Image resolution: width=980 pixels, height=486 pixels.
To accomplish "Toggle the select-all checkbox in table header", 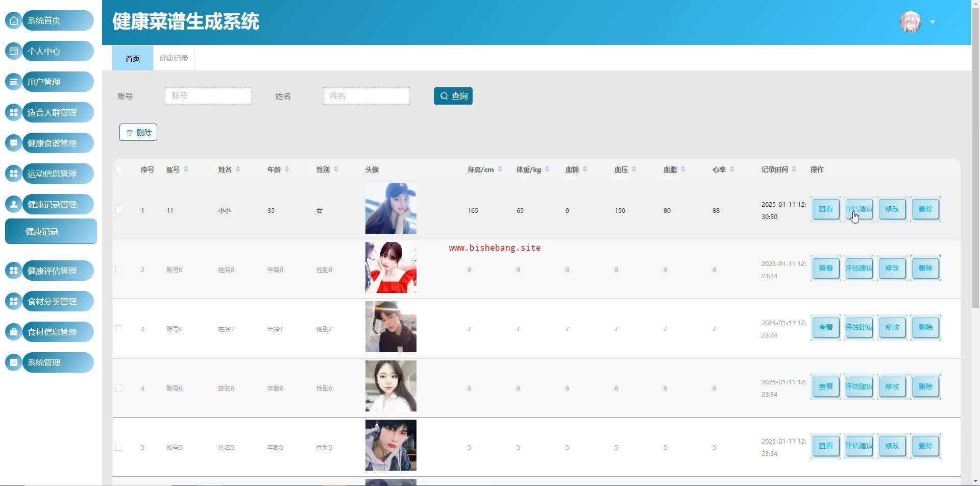I will (119, 169).
